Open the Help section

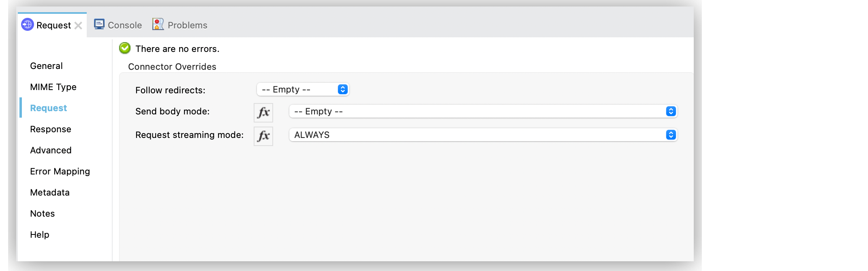(39, 234)
